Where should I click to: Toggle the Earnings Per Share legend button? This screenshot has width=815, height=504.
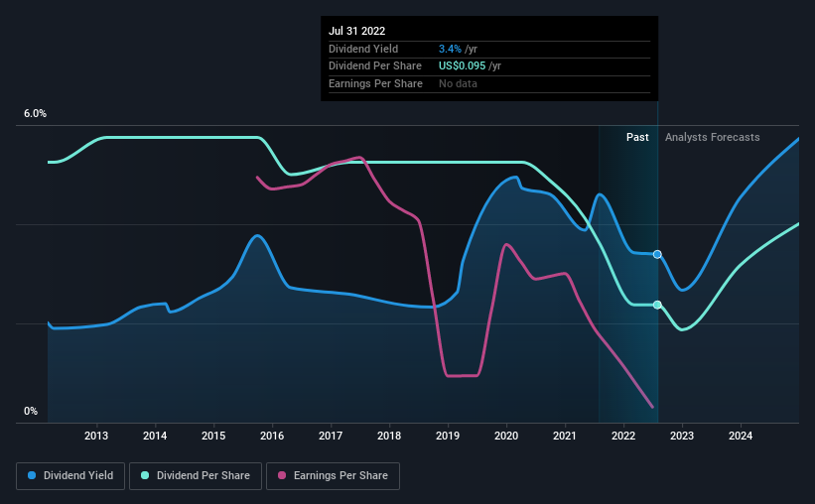tap(333, 476)
